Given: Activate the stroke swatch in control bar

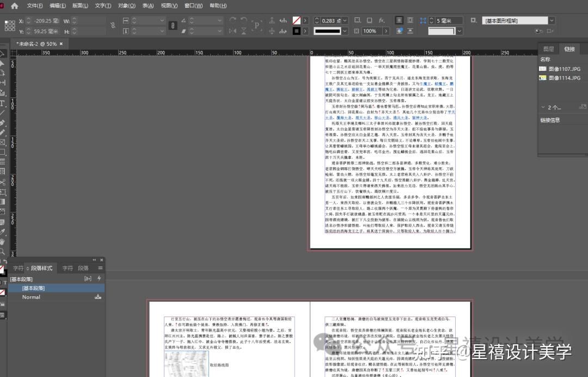Looking at the screenshot, I should (297, 31).
